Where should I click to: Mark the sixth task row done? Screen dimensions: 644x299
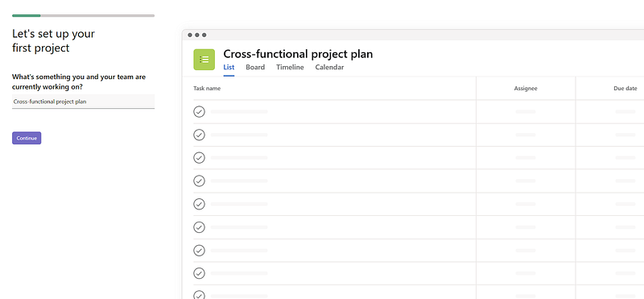(x=199, y=227)
